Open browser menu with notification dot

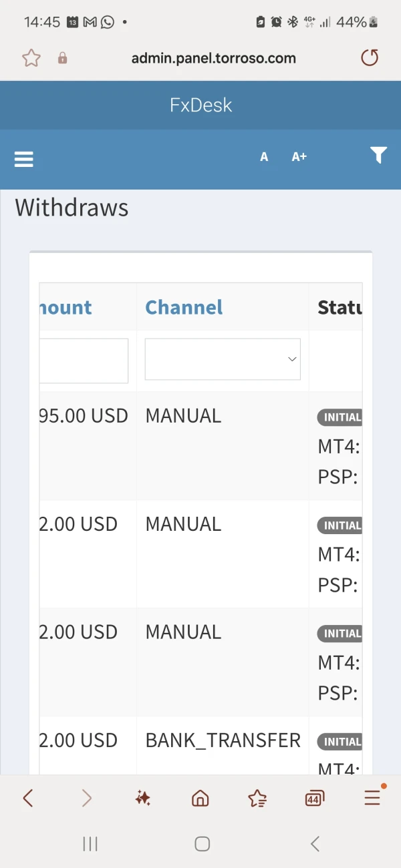[x=372, y=797]
